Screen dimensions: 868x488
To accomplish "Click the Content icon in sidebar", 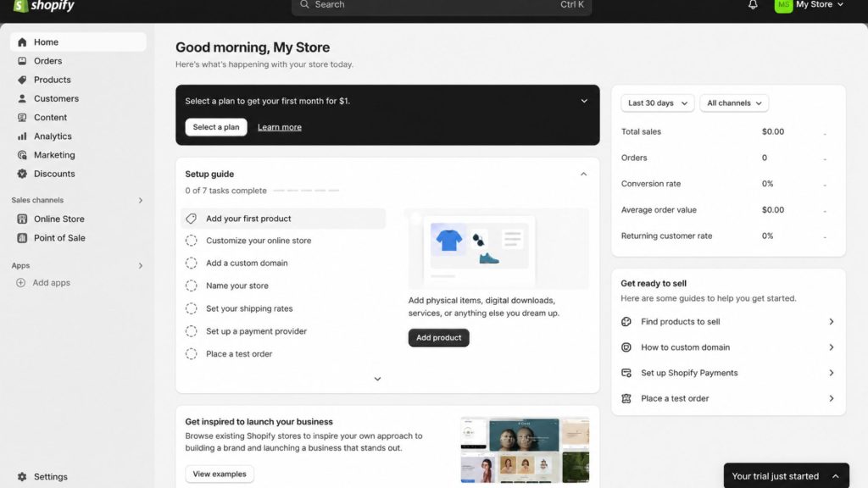I will click(22, 117).
